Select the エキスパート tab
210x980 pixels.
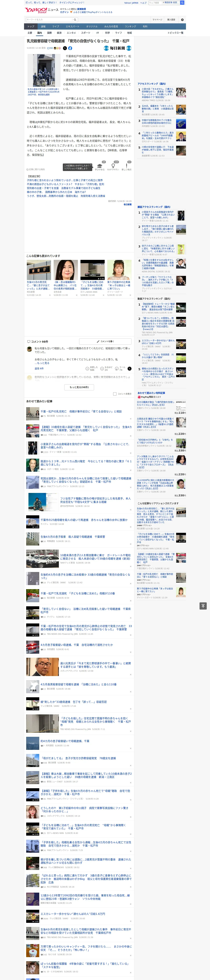tap(72, 26)
